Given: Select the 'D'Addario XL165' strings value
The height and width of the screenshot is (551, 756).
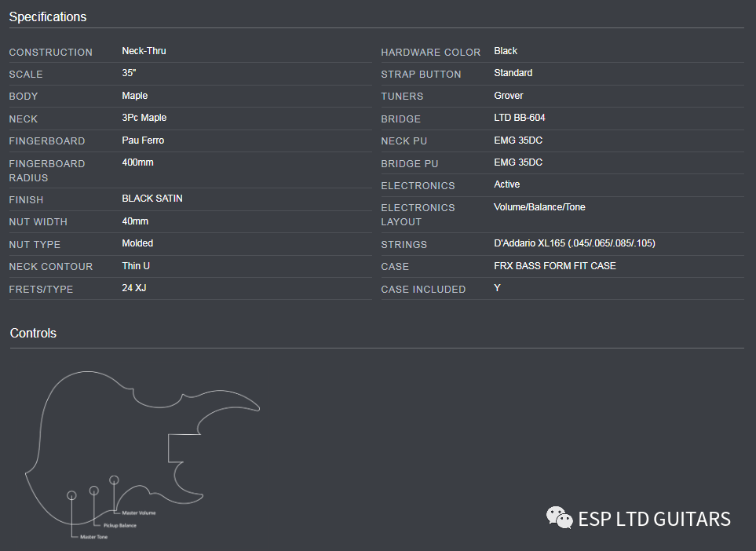Looking at the screenshot, I should (574, 243).
